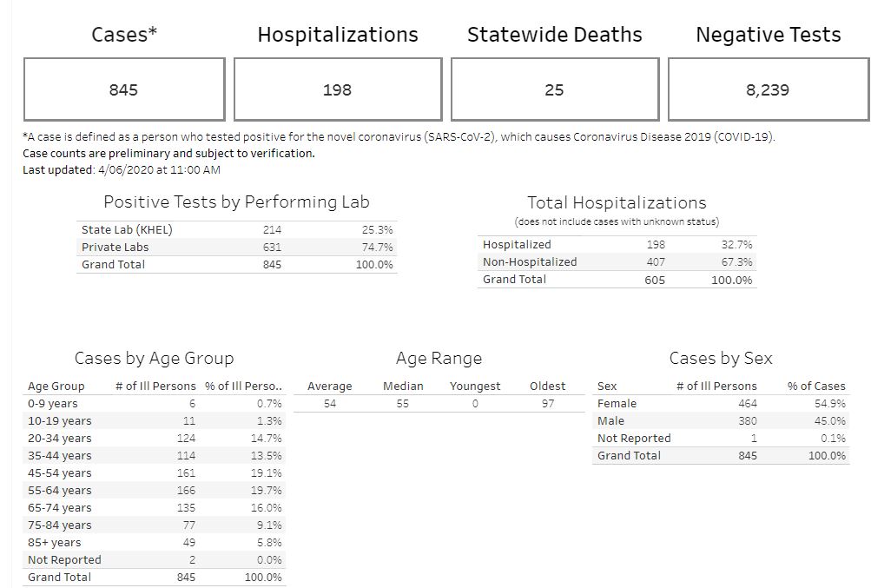Select the Median column header in Age Range
This screenshot has height=588, width=871.
point(403,386)
